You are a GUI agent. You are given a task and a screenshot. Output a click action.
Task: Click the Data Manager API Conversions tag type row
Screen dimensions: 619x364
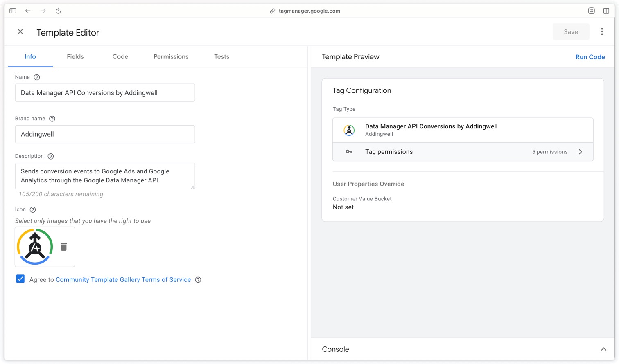pos(463,130)
